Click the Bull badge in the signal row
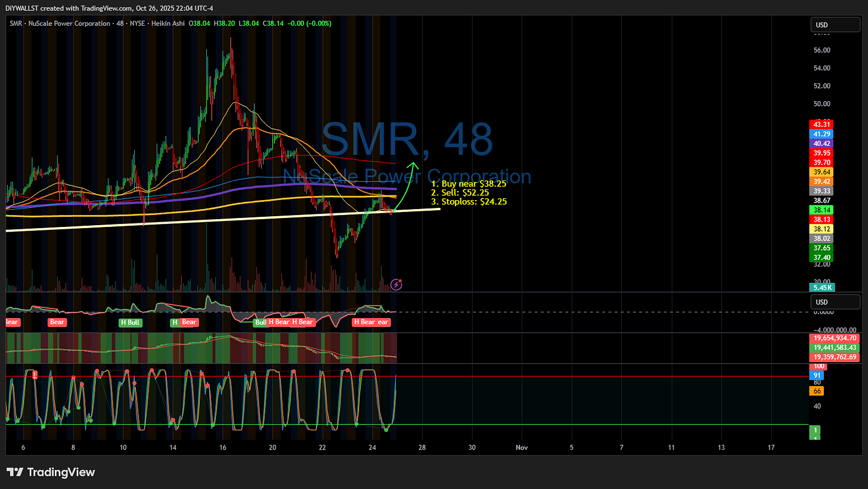Screen dimensions: 868x489 [x=261, y=322]
